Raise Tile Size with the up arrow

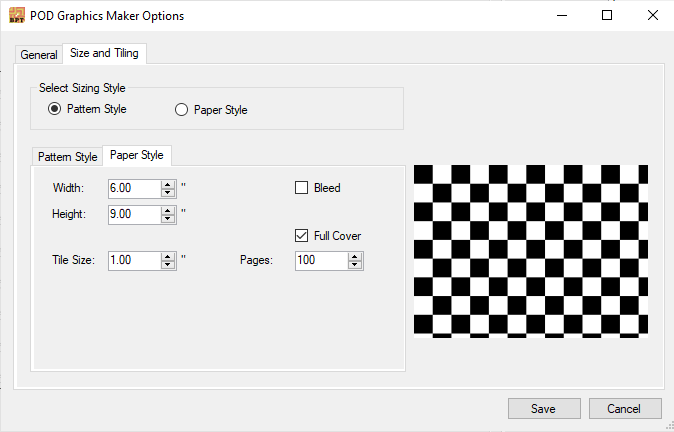(x=168, y=257)
